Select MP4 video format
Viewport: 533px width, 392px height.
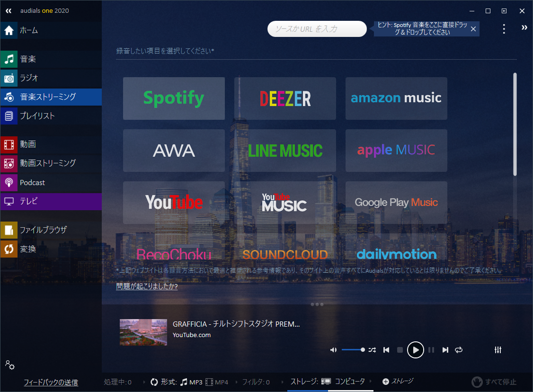pyautogui.click(x=217, y=382)
